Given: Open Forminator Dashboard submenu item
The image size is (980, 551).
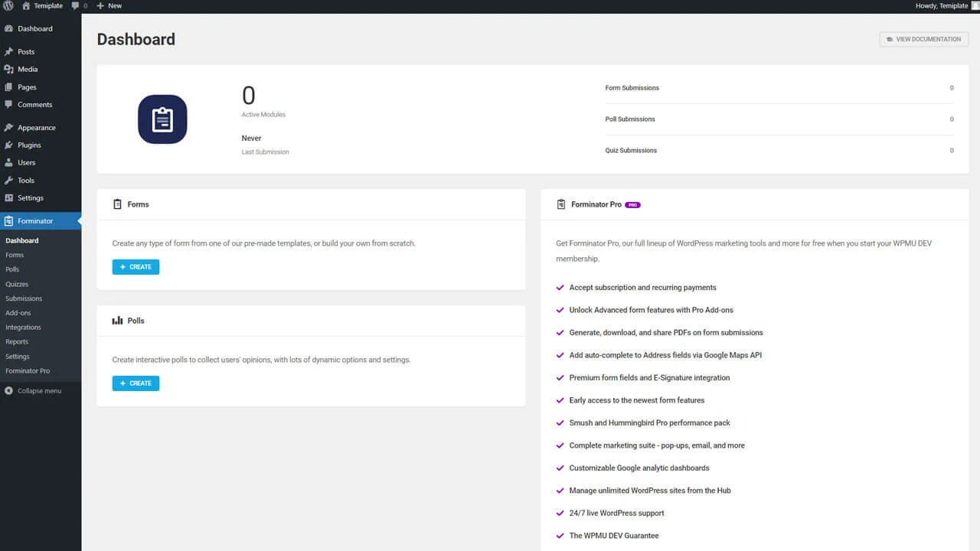Looking at the screenshot, I should click(21, 240).
